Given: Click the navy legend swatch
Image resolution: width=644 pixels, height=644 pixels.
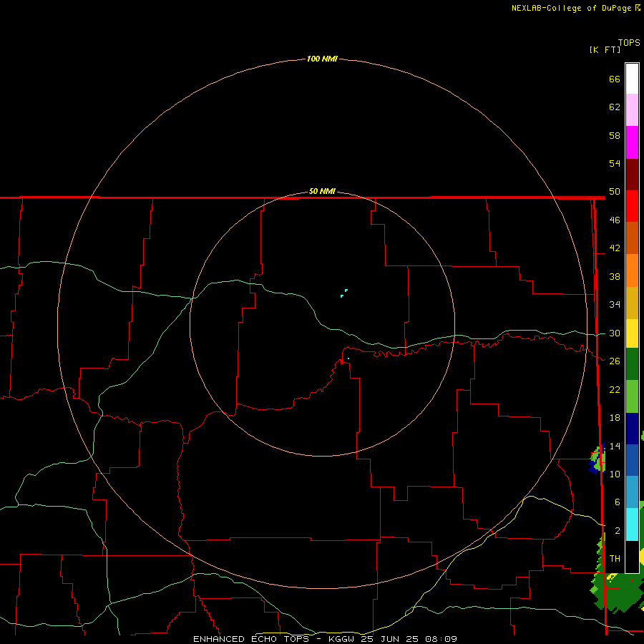Looking at the screenshot, I should [x=632, y=428].
